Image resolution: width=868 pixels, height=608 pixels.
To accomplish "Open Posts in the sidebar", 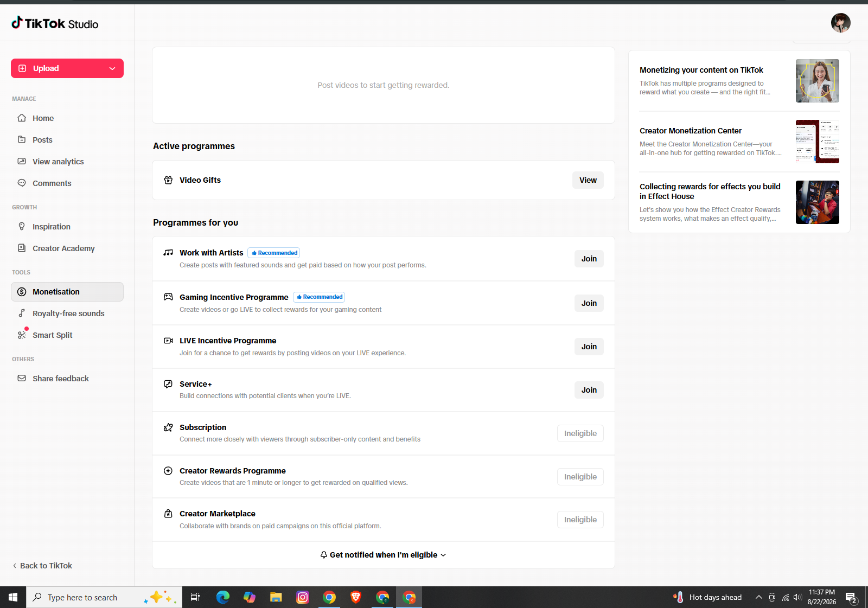I will 67,140.
